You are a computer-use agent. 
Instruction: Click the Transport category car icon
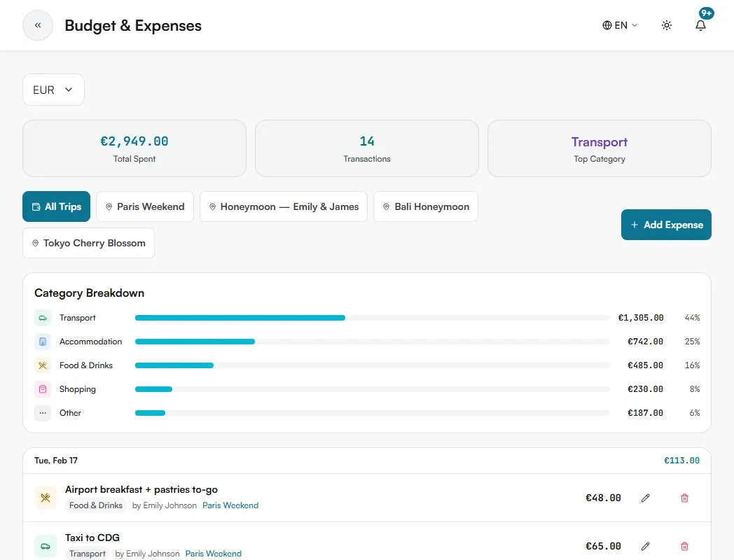(43, 318)
